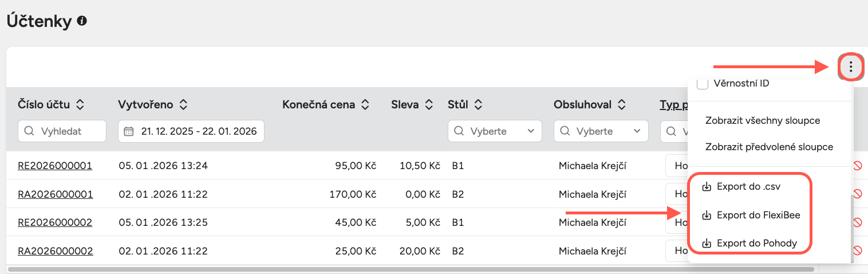Sort by Vytvořeno column arrows
The image size is (868, 274).
[x=183, y=104]
